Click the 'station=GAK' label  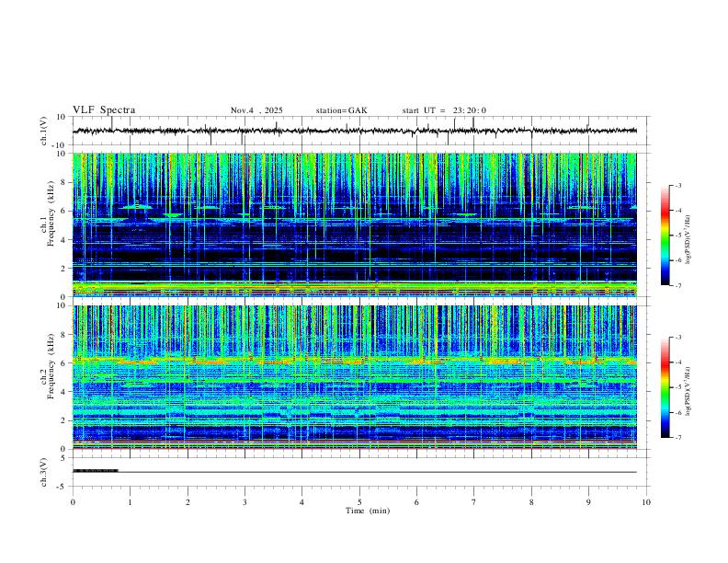(x=341, y=110)
